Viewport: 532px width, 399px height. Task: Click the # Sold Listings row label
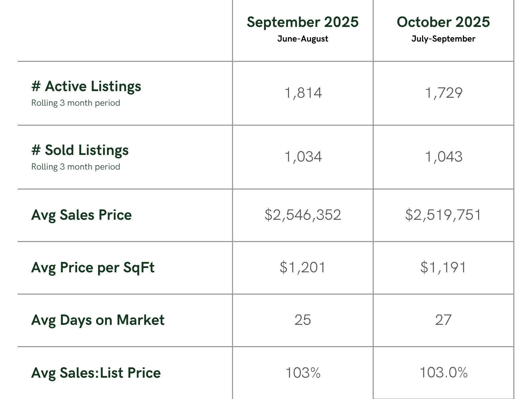tap(80, 150)
